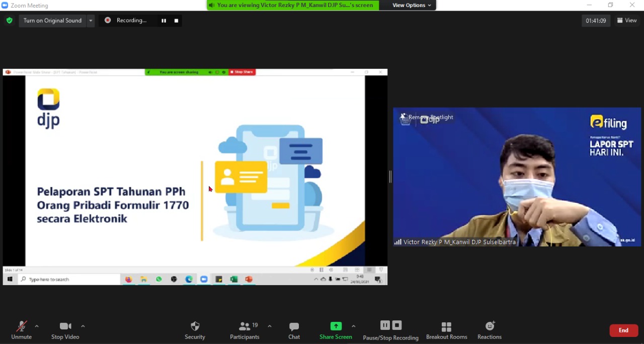644x344 pixels.
Task: Stop Video camera toggle
Action: 65,326
